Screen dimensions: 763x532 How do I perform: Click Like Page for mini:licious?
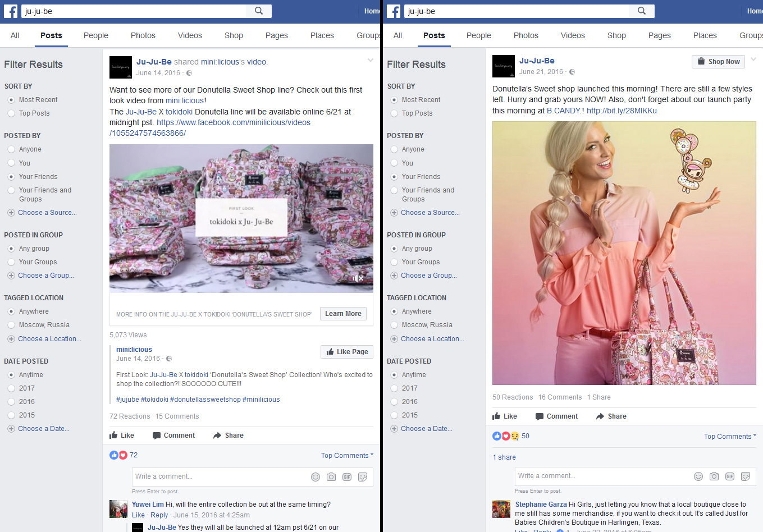pyautogui.click(x=347, y=352)
